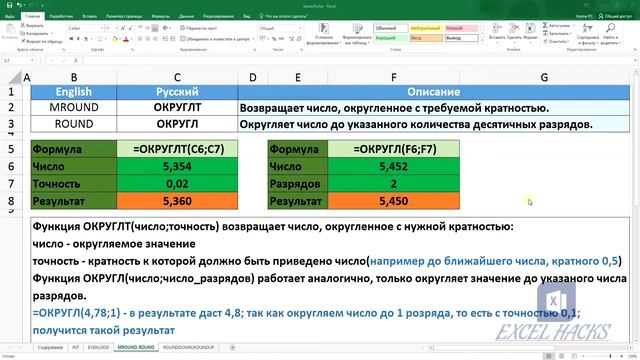
Task: Open the font size combo box
Action: 111,28
